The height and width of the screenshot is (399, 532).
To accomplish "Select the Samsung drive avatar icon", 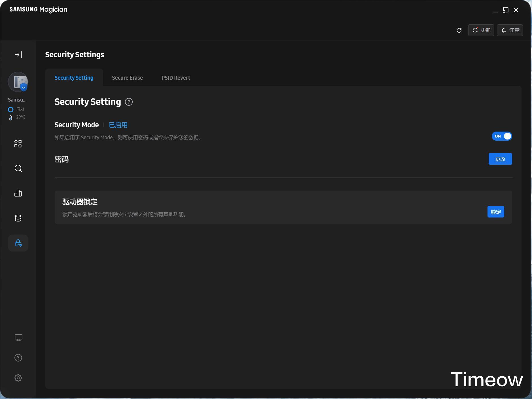I will tap(18, 82).
